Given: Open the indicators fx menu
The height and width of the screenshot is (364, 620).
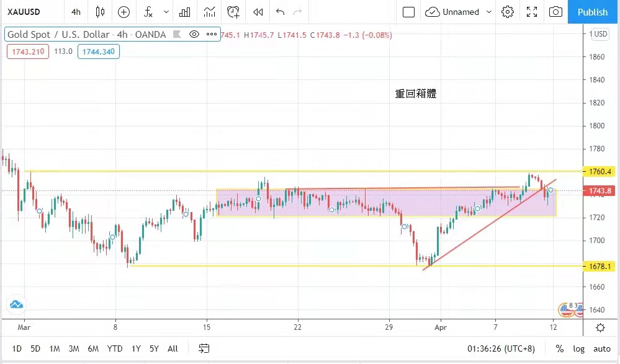Looking at the screenshot, I should (x=148, y=12).
